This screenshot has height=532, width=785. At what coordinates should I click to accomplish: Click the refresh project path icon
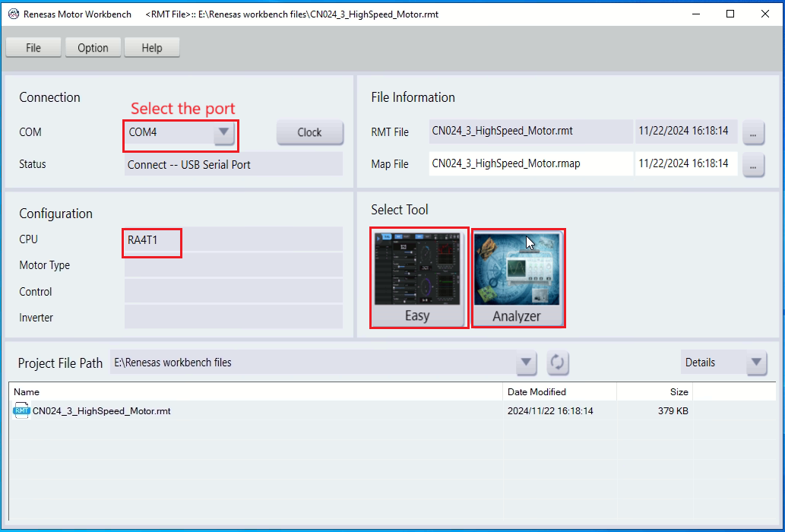[x=557, y=363]
